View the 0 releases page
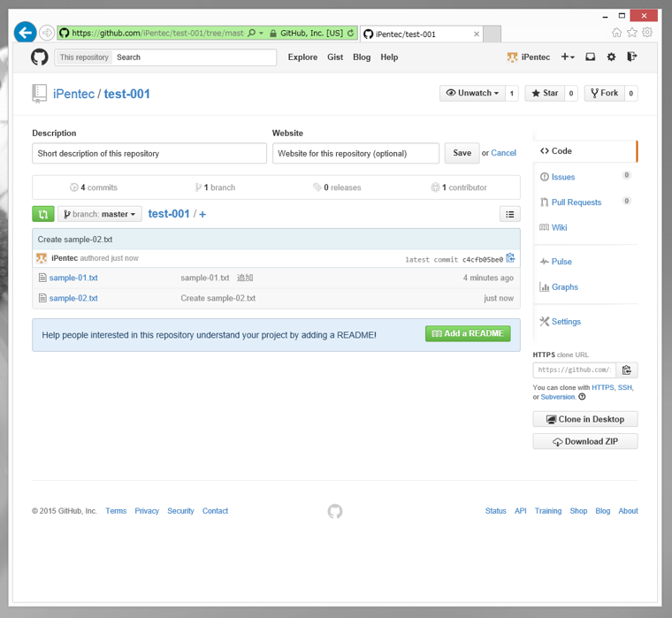672x618 pixels. coord(337,187)
